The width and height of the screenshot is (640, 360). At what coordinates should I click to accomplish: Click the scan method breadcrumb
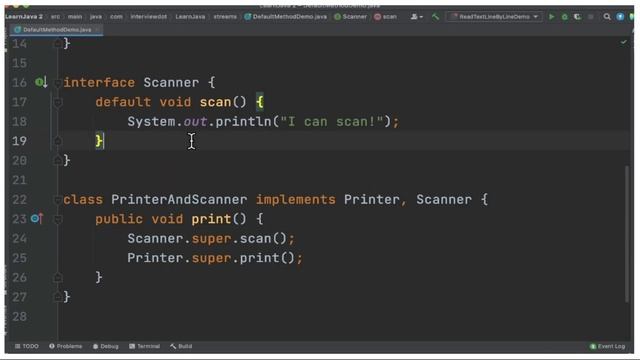pos(386,17)
